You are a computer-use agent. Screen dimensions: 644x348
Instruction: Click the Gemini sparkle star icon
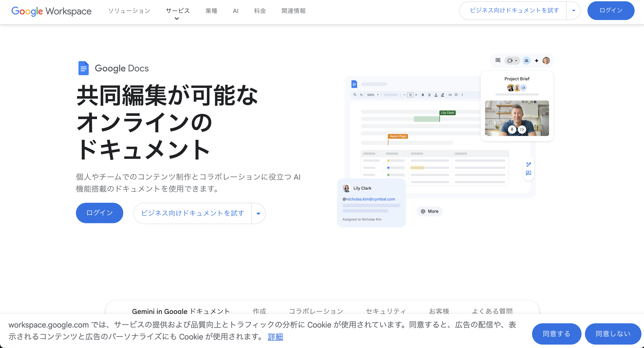[x=537, y=60]
